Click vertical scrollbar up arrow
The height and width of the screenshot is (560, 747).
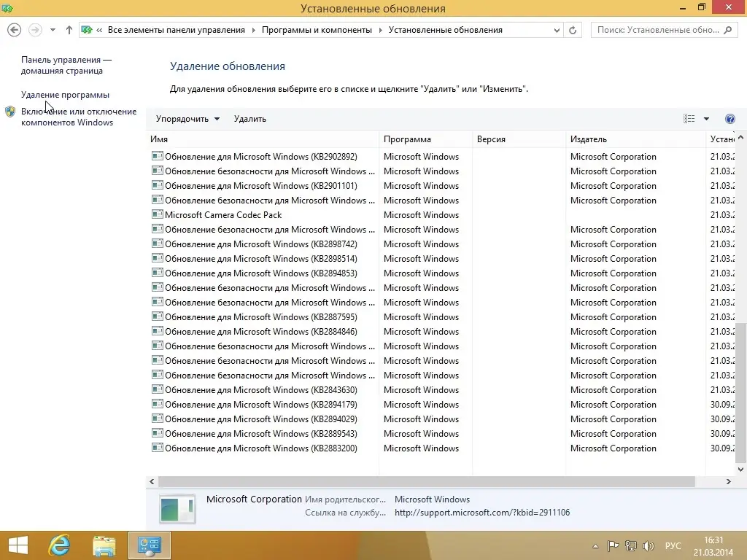741,137
